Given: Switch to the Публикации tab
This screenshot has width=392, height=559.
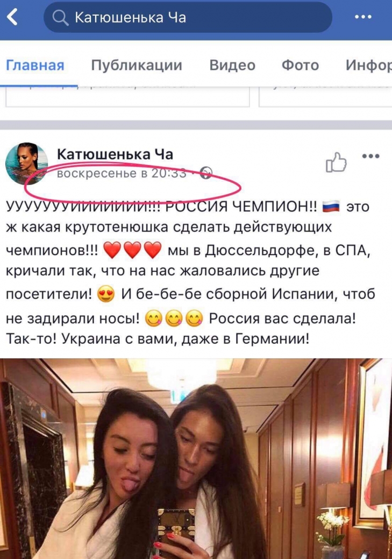Looking at the screenshot, I should tap(137, 65).
